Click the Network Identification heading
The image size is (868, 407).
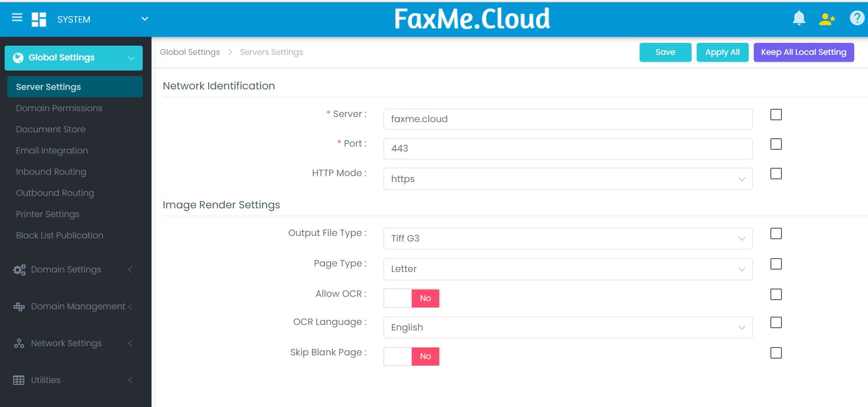[x=219, y=86]
